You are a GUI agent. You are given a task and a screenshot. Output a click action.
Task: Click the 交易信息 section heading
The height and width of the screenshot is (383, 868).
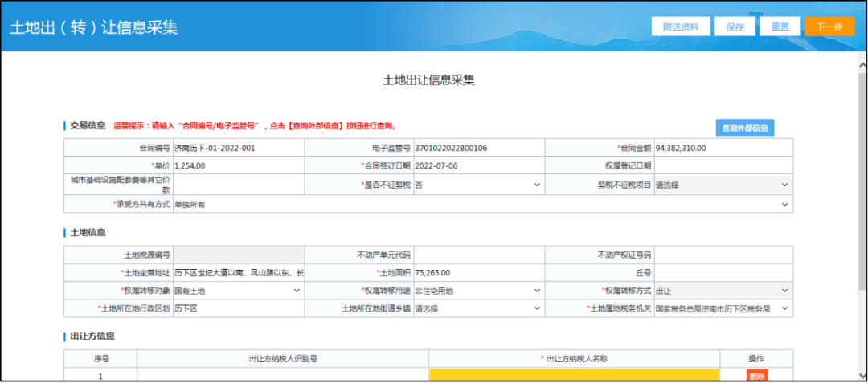pyautogui.click(x=88, y=125)
